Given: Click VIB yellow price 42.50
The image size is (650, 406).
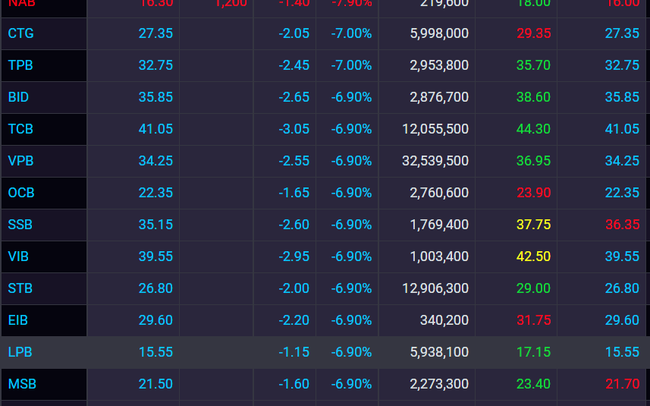Looking at the screenshot, I should (x=534, y=257).
